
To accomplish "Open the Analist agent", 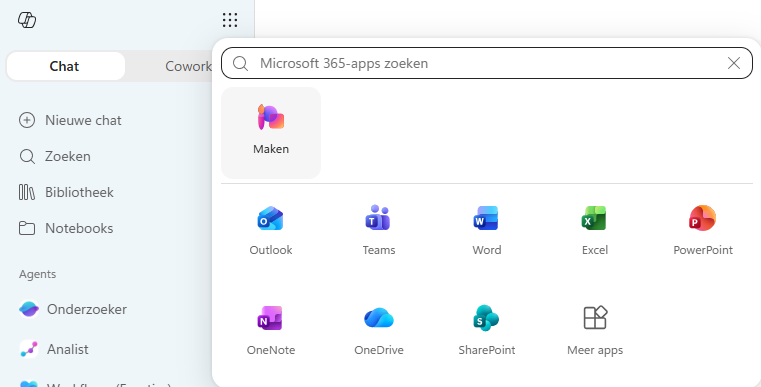I will pos(54,349).
